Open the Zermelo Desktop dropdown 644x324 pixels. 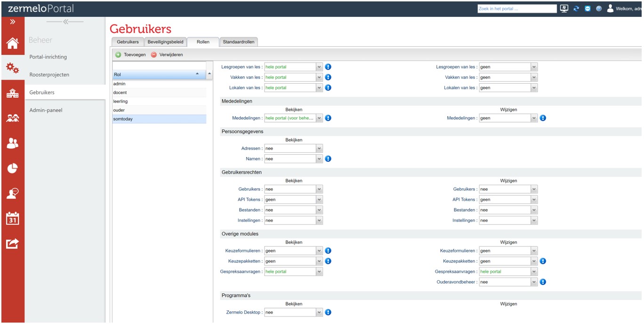coord(319,312)
